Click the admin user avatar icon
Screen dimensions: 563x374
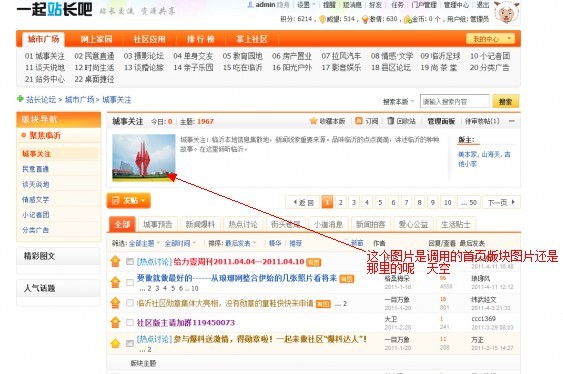point(251,5)
